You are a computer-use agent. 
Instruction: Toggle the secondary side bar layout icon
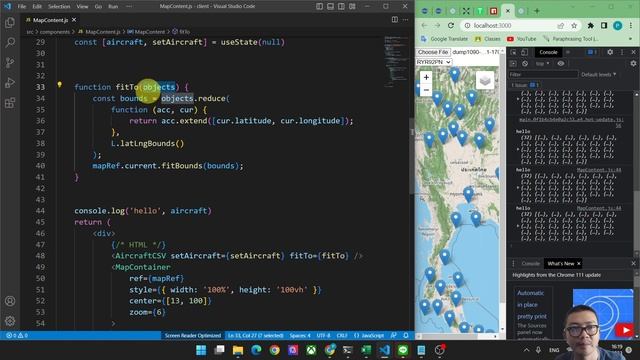click(x=341, y=7)
